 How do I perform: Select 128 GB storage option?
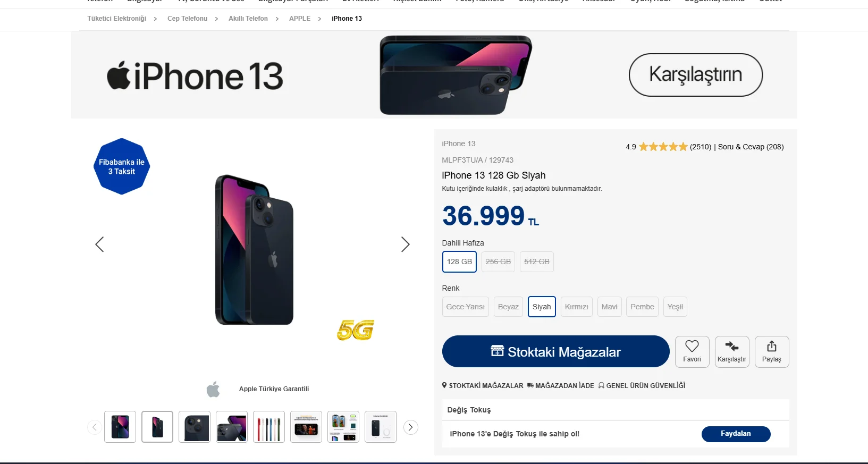tap(459, 261)
